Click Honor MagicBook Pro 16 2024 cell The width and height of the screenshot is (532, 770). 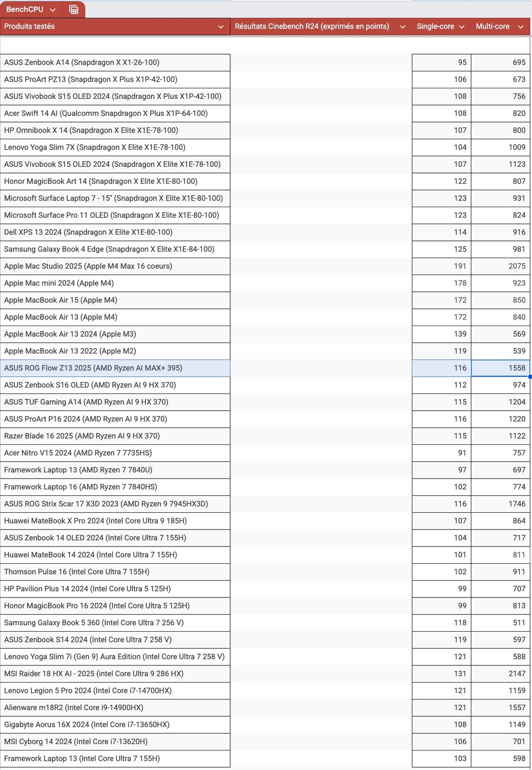click(115, 606)
